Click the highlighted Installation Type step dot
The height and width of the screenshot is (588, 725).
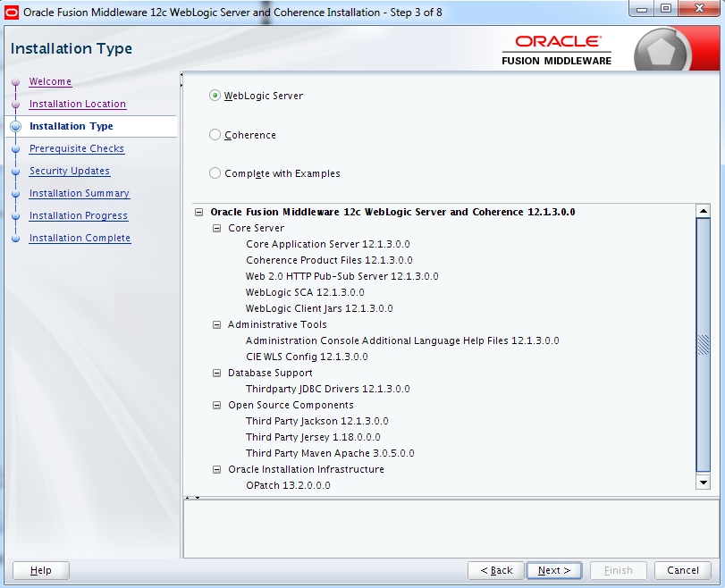click(15, 126)
